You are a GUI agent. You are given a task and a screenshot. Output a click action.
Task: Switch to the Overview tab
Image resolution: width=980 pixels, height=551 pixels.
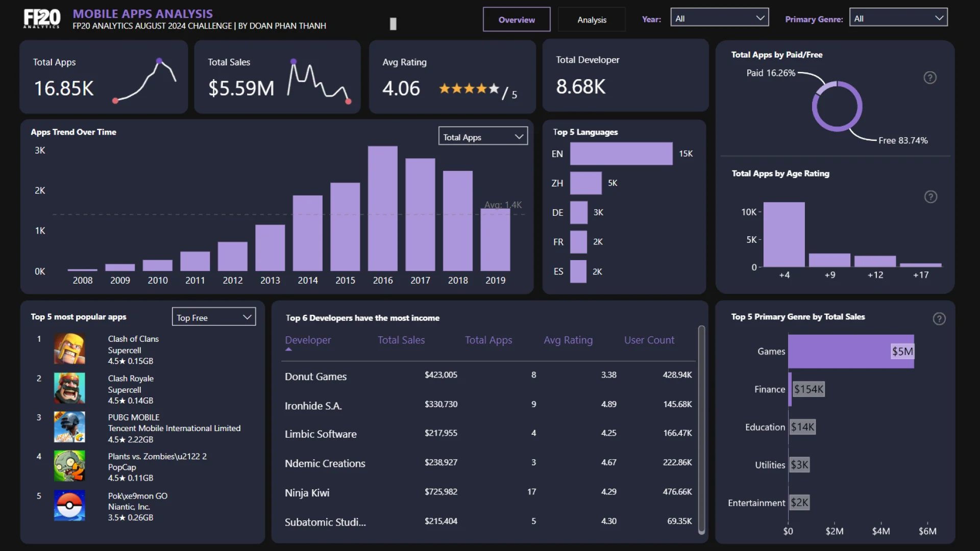(x=517, y=19)
